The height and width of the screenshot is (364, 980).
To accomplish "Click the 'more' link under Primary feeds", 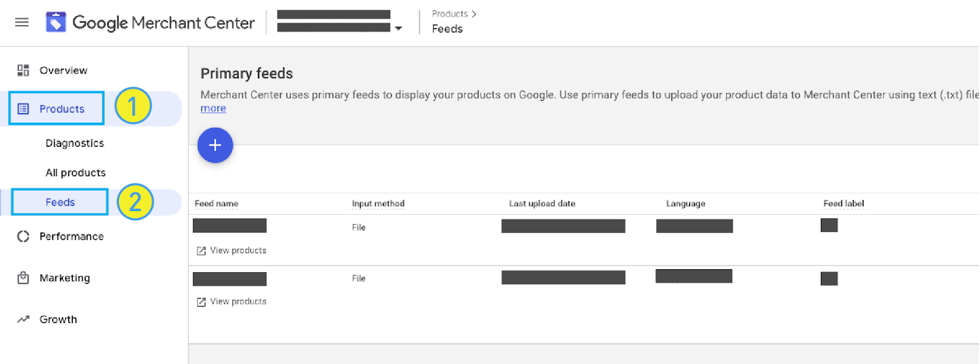I will click(213, 108).
